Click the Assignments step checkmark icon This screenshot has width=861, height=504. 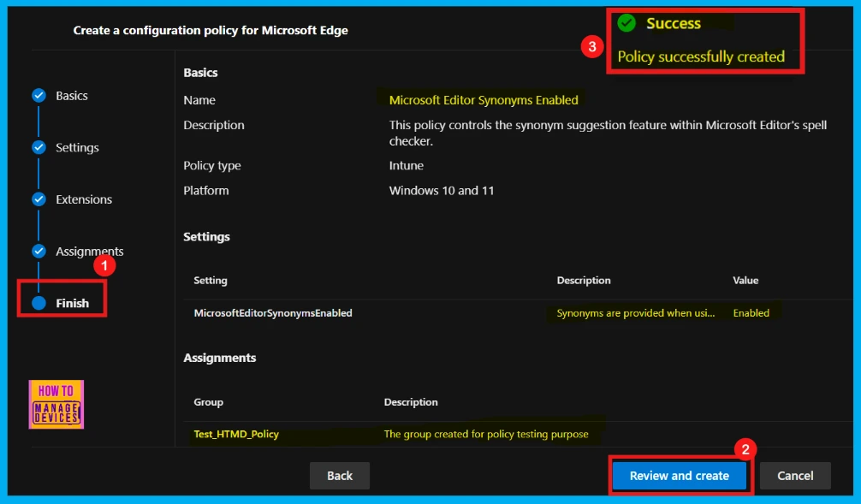click(x=39, y=251)
